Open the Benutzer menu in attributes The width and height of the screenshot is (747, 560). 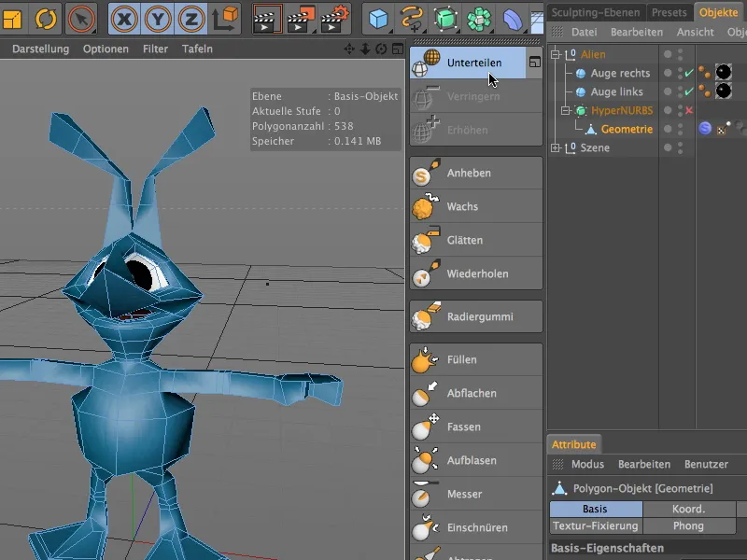(706, 464)
